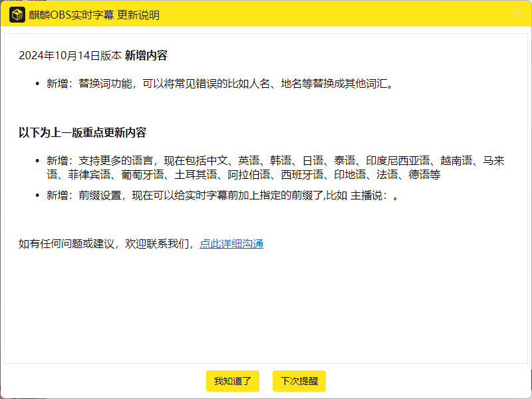Click the 前缀设置 update note line
This screenshot has height=399, width=532.
tap(222, 196)
